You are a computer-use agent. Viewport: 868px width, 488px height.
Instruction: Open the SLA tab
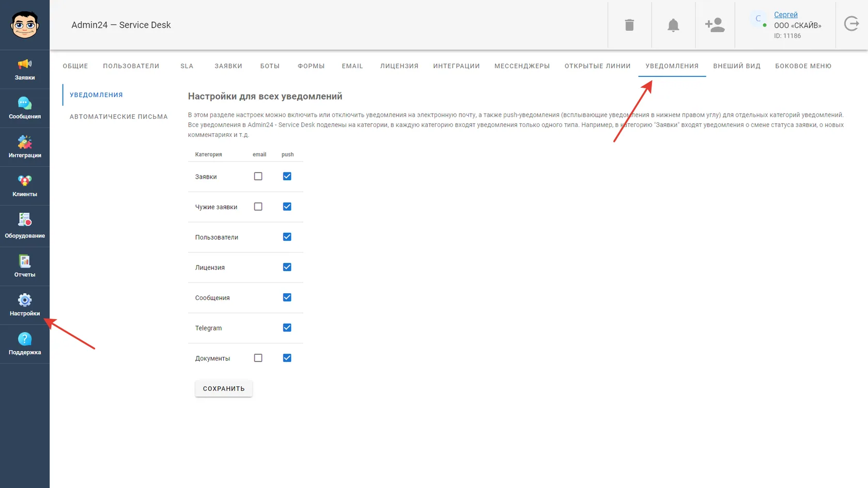(187, 66)
